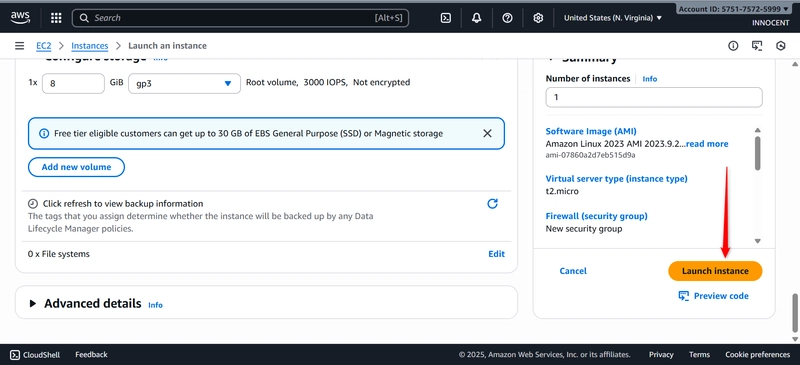Image resolution: width=800 pixels, height=365 pixels.
Task: Open the gp3 volume type dropdown
Action: point(184,83)
